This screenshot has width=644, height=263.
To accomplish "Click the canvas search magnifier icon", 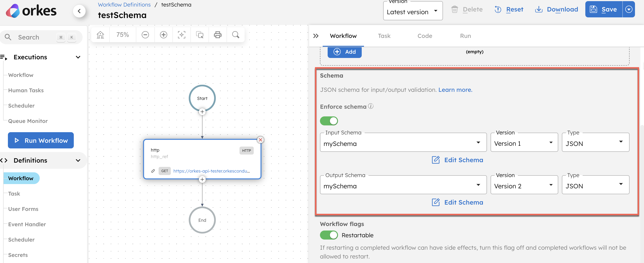I will (x=236, y=35).
